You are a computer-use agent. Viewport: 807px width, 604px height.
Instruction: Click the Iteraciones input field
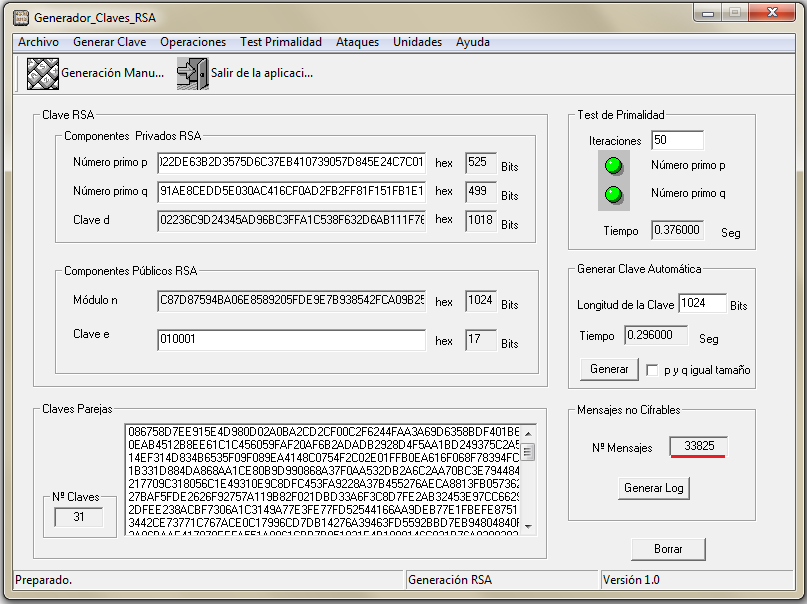677,140
